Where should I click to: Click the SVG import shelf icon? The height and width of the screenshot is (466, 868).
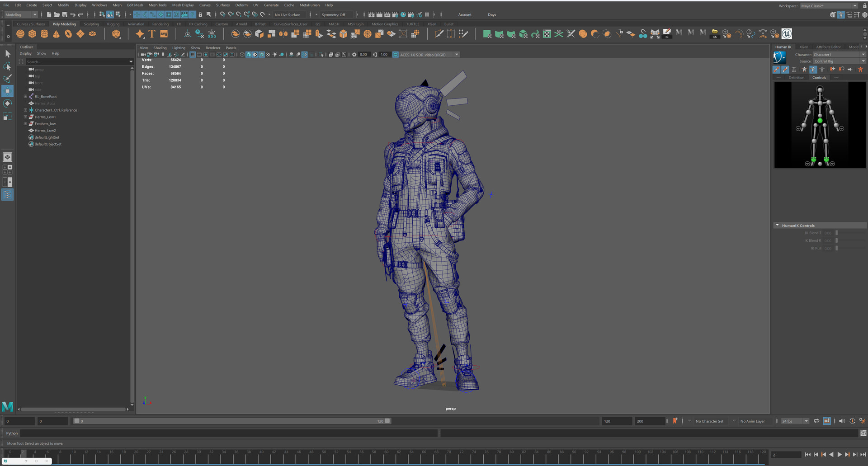pyautogui.click(x=164, y=34)
